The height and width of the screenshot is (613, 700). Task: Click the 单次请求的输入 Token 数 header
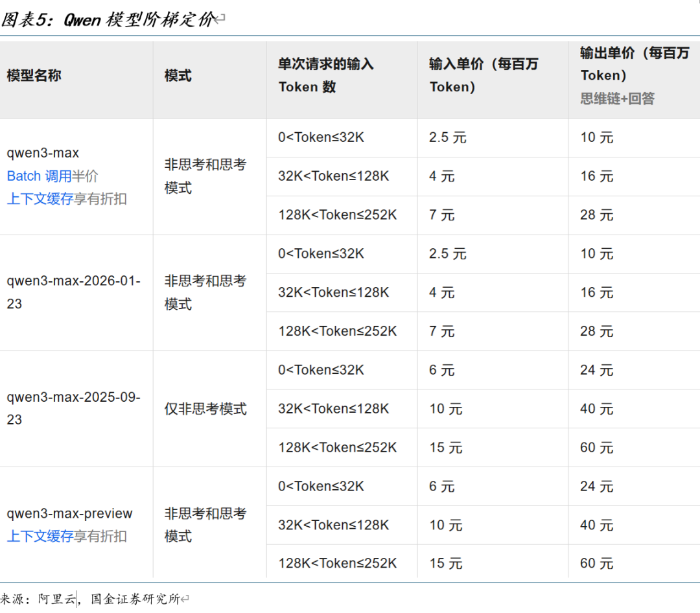click(x=326, y=76)
